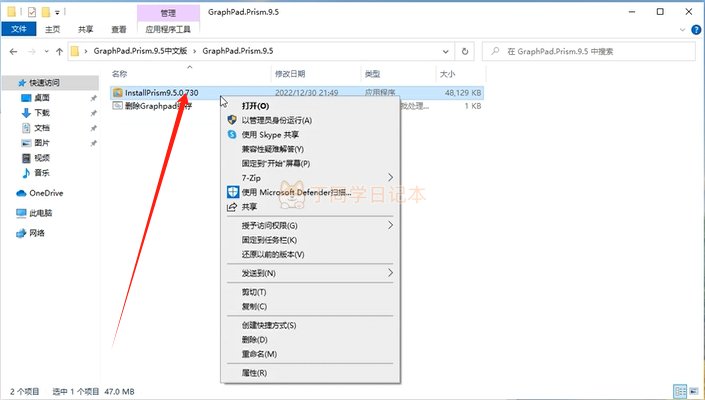
Task: Open the recent locations dropdown arrow
Action: click(x=46, y=52)
